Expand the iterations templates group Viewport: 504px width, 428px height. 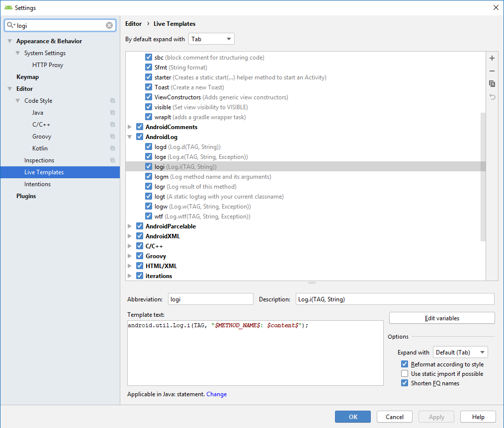tap(130, 276)
